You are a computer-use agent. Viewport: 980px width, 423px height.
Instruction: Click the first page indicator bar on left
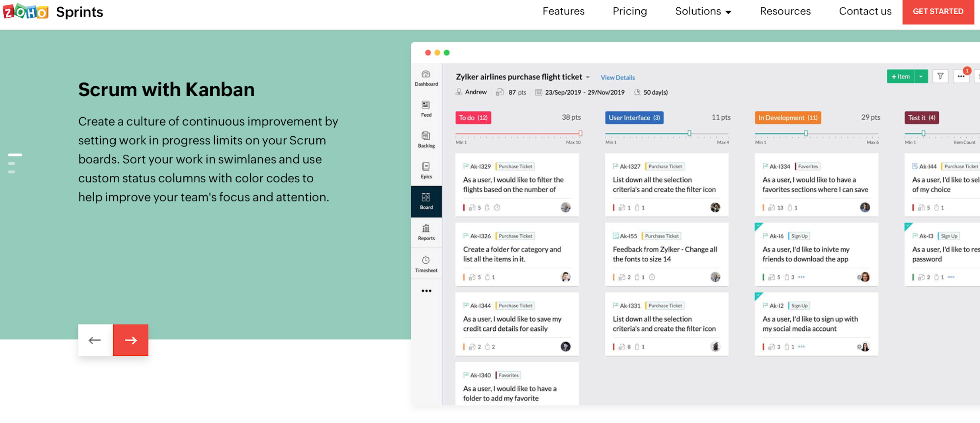pos(15,155)
